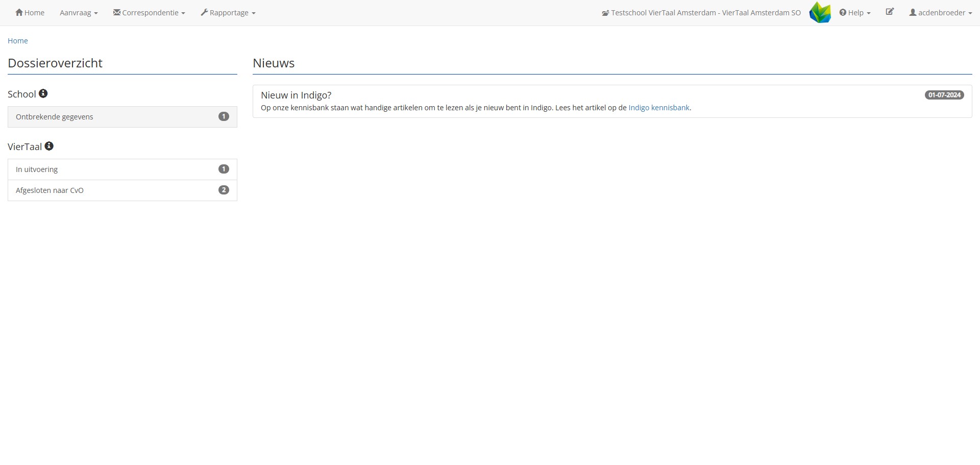Image resolution: width=980 pixels, height=465 pixels.
Task: Click the green-blue Indigo logo
Action: click(x=820, y=13)
